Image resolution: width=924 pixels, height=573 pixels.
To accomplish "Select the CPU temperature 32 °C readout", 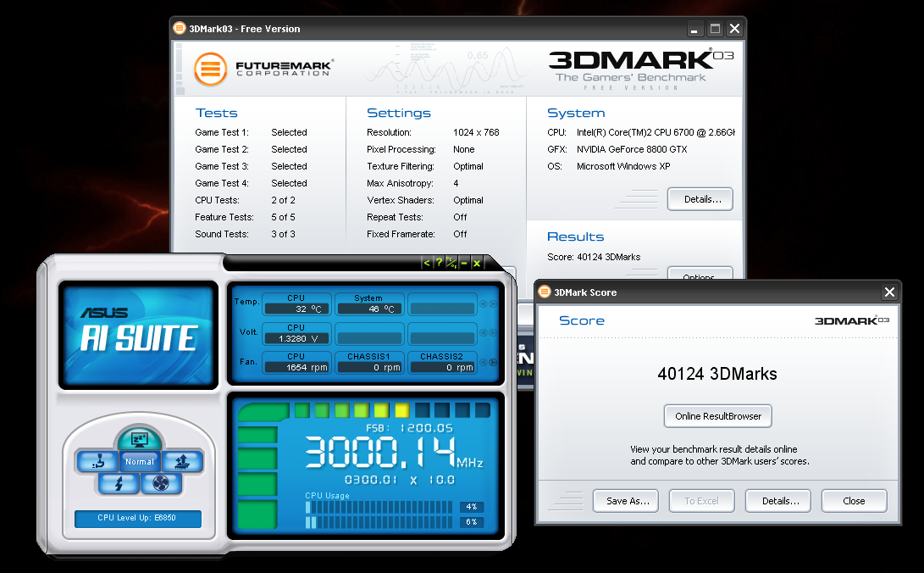I will [x=296, y=309].
